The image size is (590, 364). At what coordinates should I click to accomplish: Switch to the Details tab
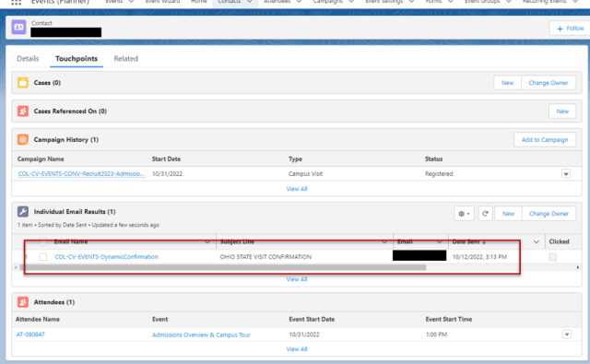click(28, 59)
